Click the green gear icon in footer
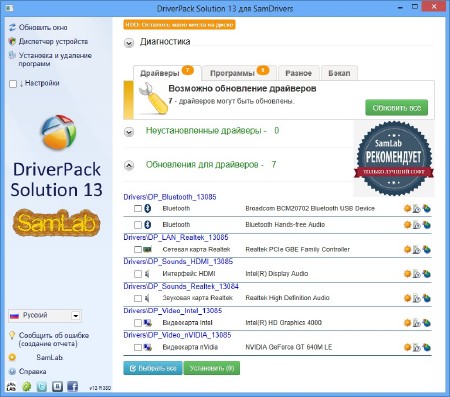 [x=27, y=386]
